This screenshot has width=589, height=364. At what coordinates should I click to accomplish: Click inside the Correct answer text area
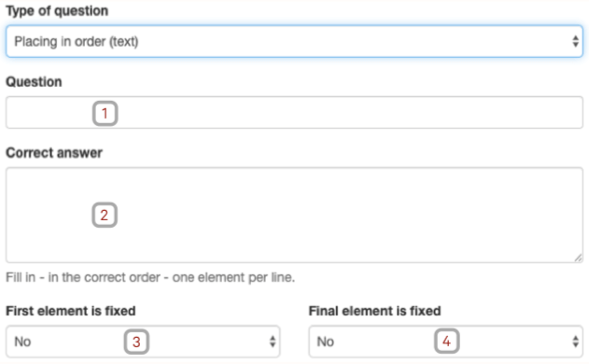click(294, 215)
